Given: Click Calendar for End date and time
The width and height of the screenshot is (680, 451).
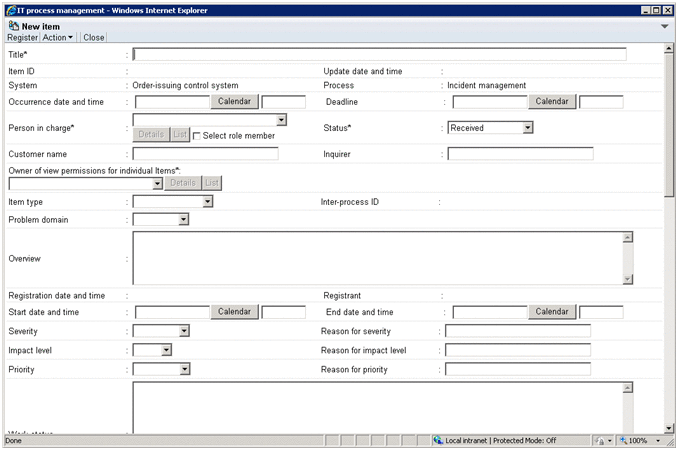Looking at the screenshot, I should click(551, 312).
